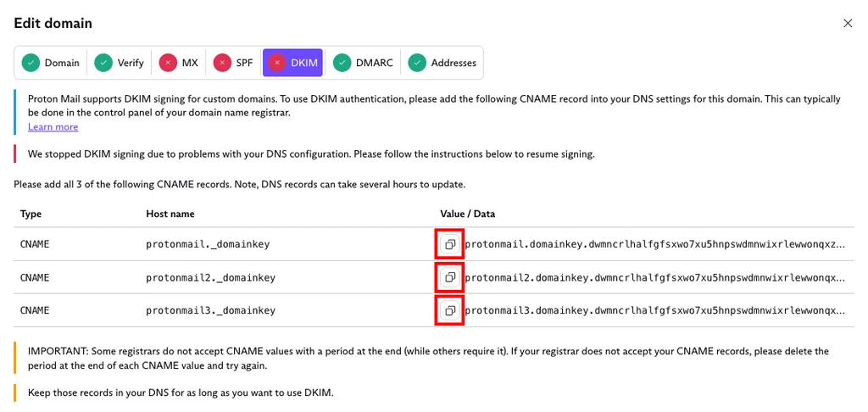868x412 pixels.
Task: Copy the protonmail.domainkey CNAME value
Action: click(x=450, y=243)
